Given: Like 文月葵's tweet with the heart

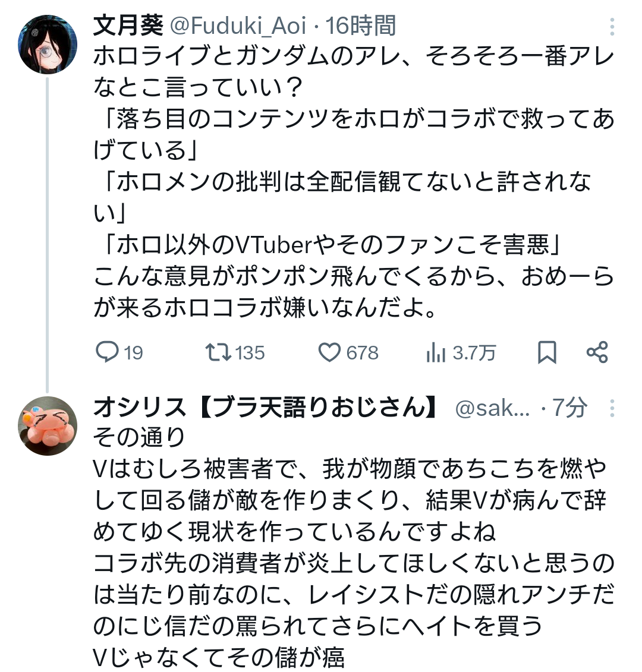Looking at the screenshot, I should pyautogui.click(x=329, y=352).
